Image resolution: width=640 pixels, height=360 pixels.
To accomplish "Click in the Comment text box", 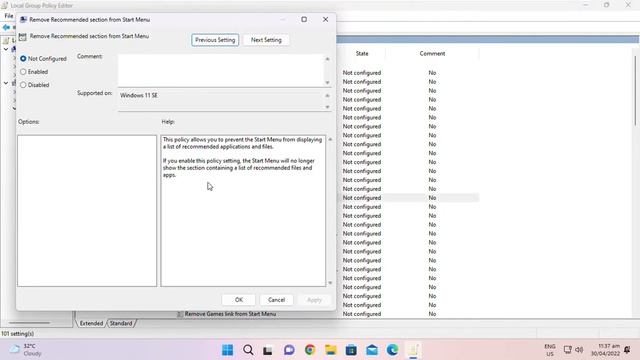I will [221, 70].
